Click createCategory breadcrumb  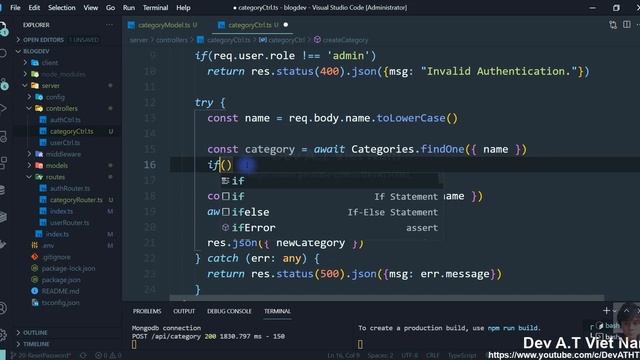coord(345,40)
